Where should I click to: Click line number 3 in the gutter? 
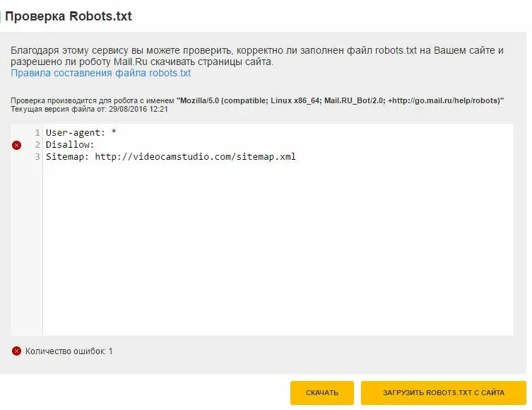point(37,156)
